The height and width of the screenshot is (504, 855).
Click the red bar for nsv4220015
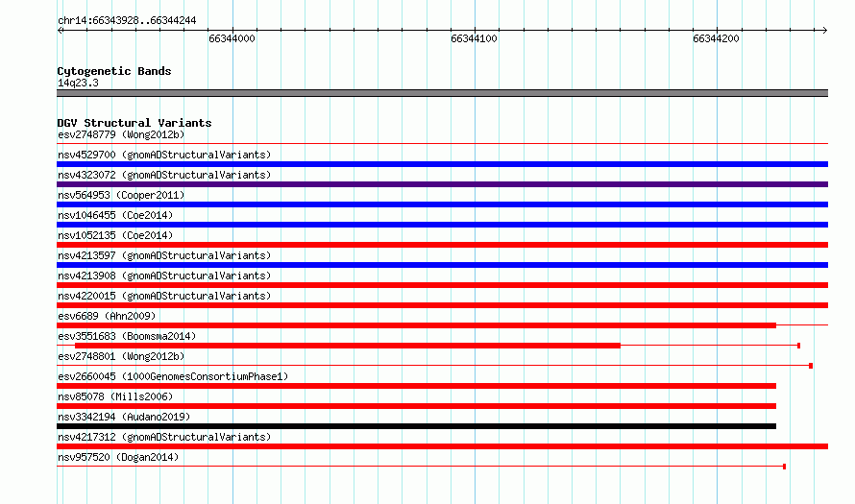pyautogui.click(x=442, y=305)
